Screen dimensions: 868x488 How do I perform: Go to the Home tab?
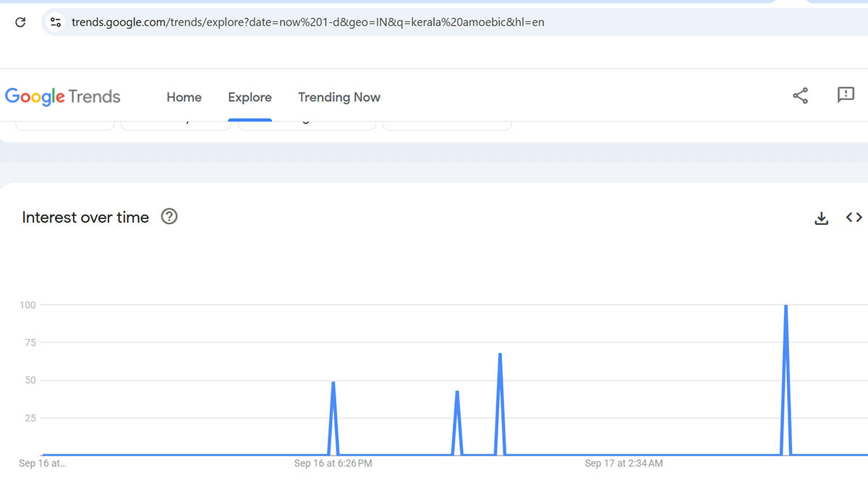pyautogui.click(x=184, y=98)
